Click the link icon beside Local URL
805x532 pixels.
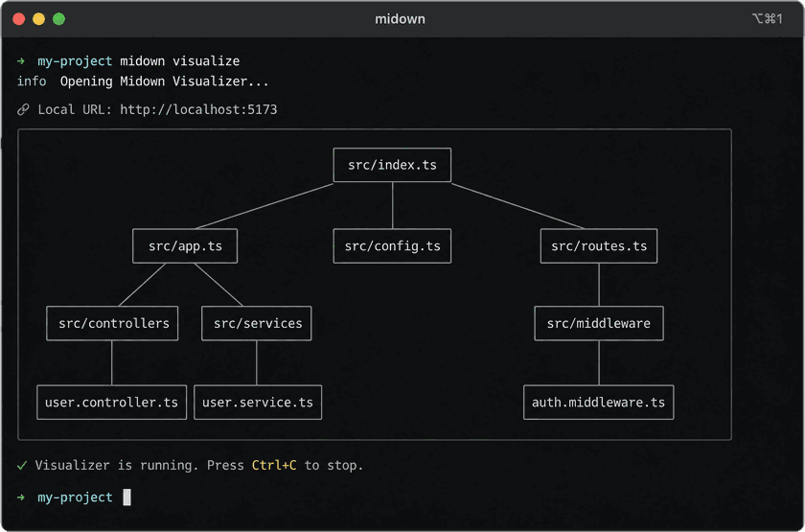pos(23,109)
